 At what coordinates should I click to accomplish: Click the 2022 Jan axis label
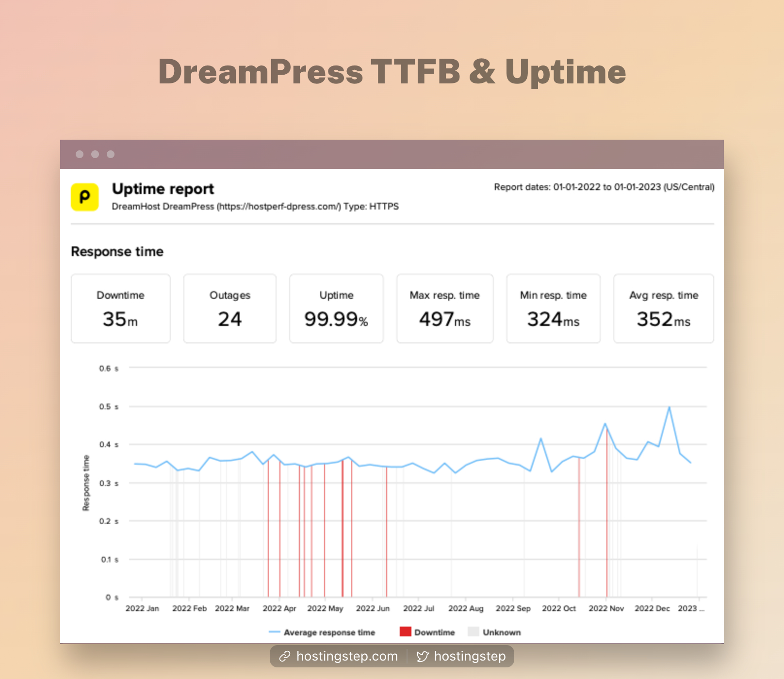(x=142, y=608)
